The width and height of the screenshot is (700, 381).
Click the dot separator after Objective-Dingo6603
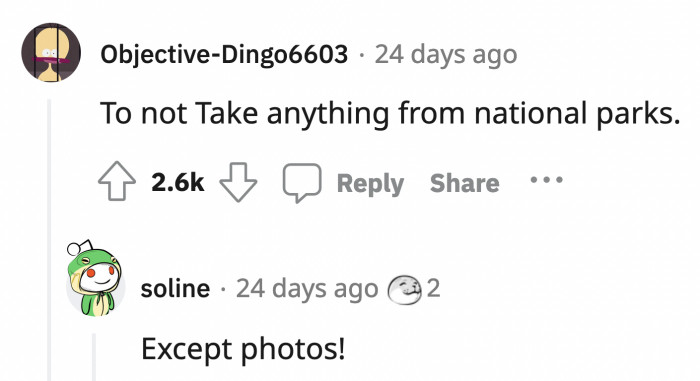(361, 55)
